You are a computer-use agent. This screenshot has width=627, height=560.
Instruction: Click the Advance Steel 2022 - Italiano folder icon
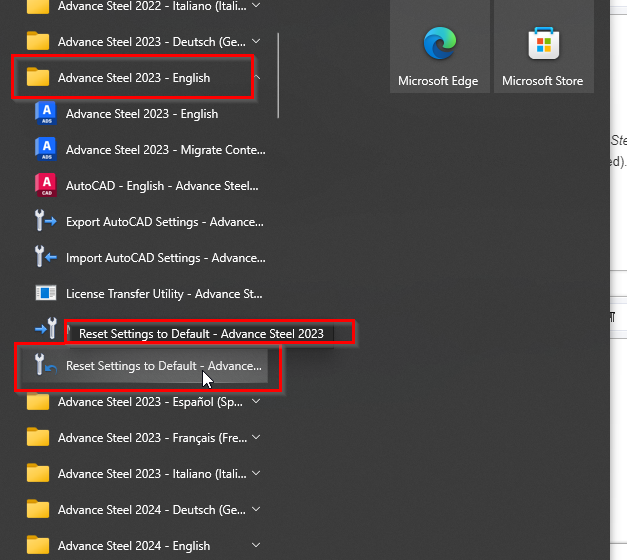coord(38,7)
